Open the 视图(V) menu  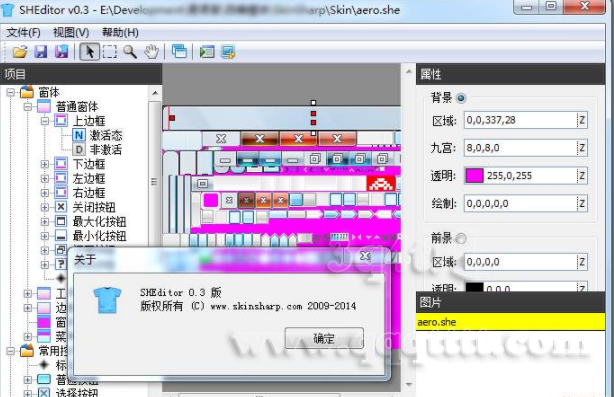tap(71, 32)
